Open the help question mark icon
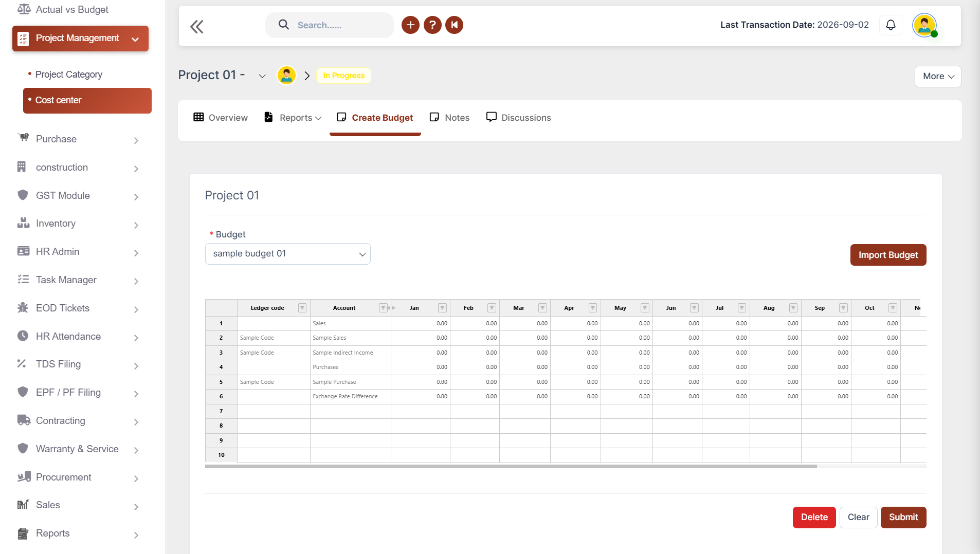Viewport: 980px width, 554px height. click(x=432, y=25)
